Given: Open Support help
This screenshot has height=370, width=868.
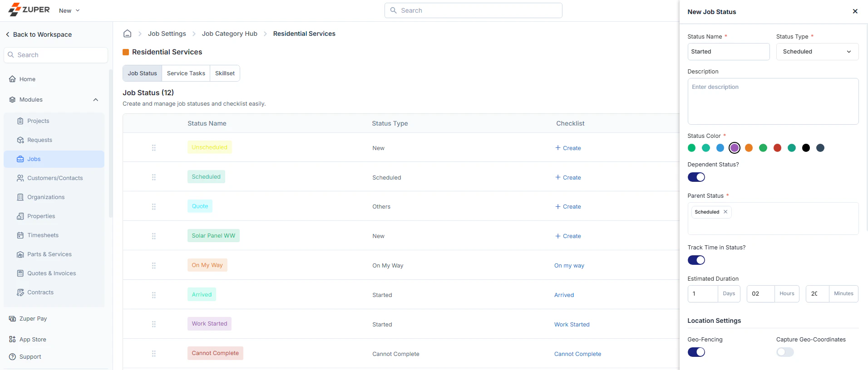Looking at the screenshot, I should 30,357.
